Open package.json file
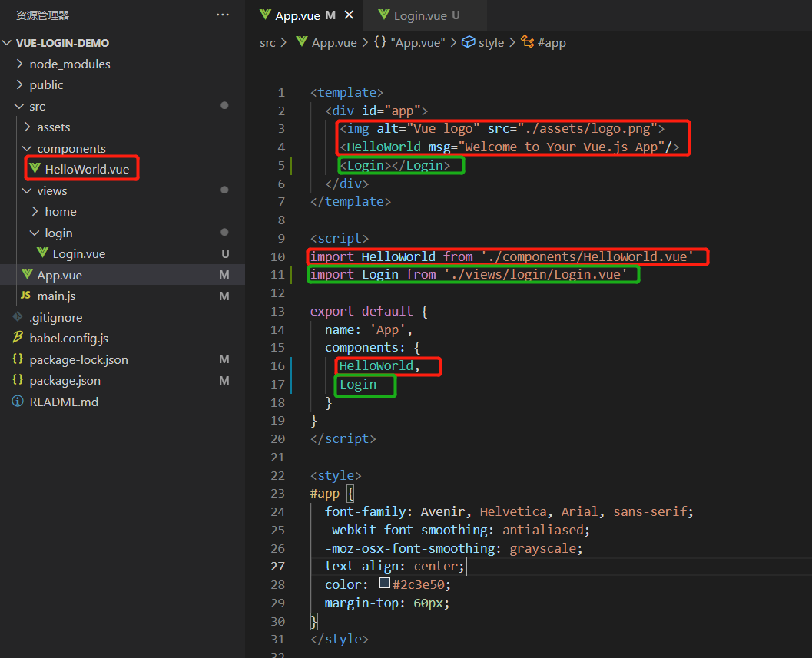Viewport: 812px width, 658px height. (65, 381)
